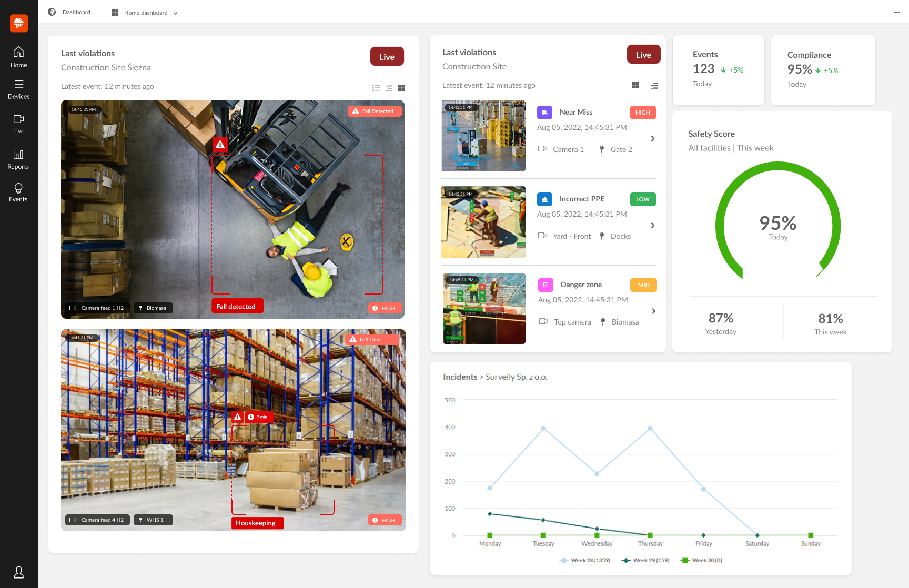Open the overflow menu at top right

click(897, 12)
